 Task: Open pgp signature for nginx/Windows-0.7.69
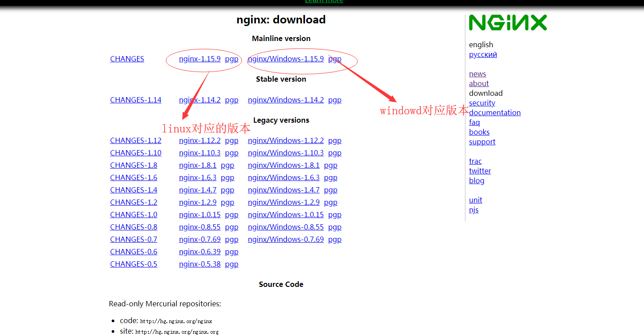click(x=335, y=239)
